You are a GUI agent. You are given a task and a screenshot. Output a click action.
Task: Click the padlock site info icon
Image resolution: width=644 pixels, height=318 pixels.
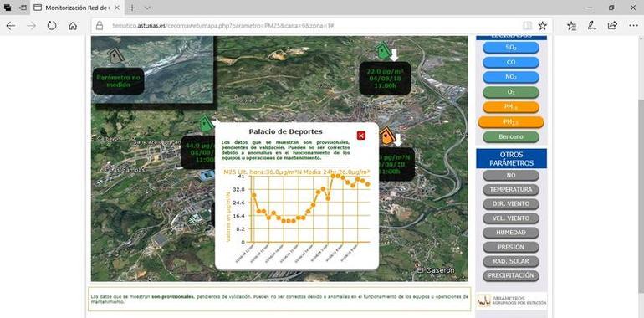(x=99, y=26)
